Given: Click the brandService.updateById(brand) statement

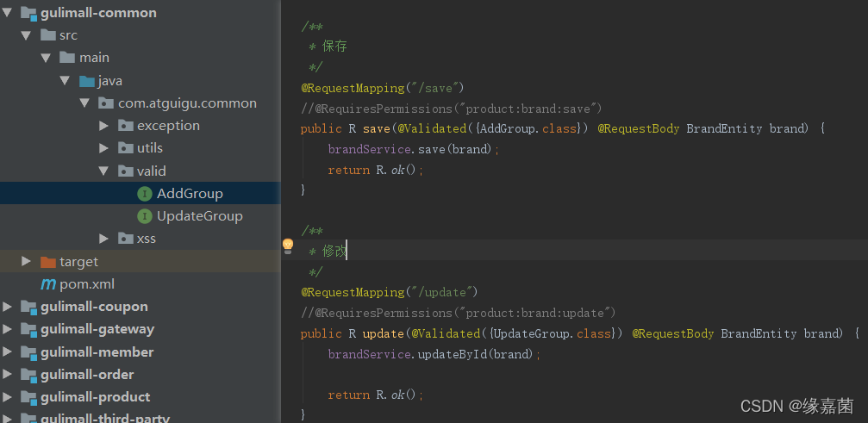Looking at the screenshot, I should 434,354.
